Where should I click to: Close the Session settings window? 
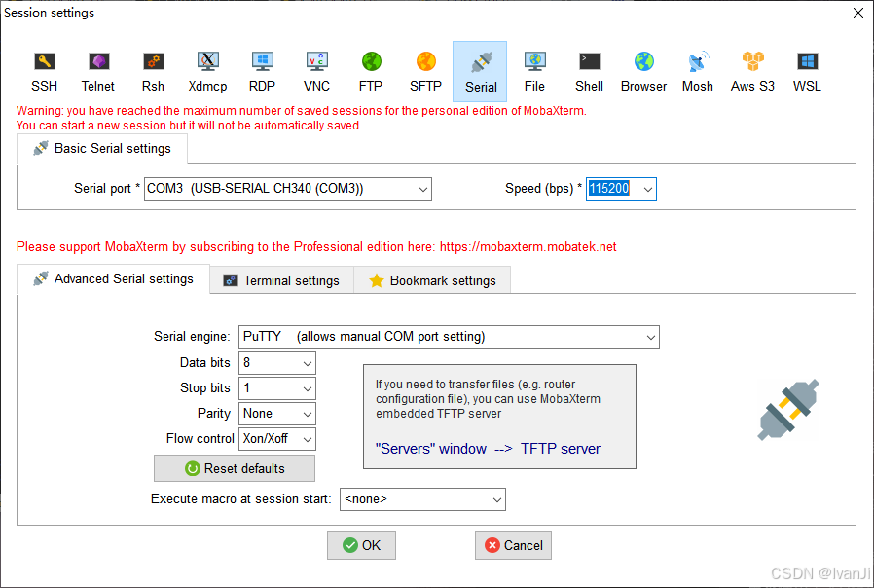(x=858, y=13)
